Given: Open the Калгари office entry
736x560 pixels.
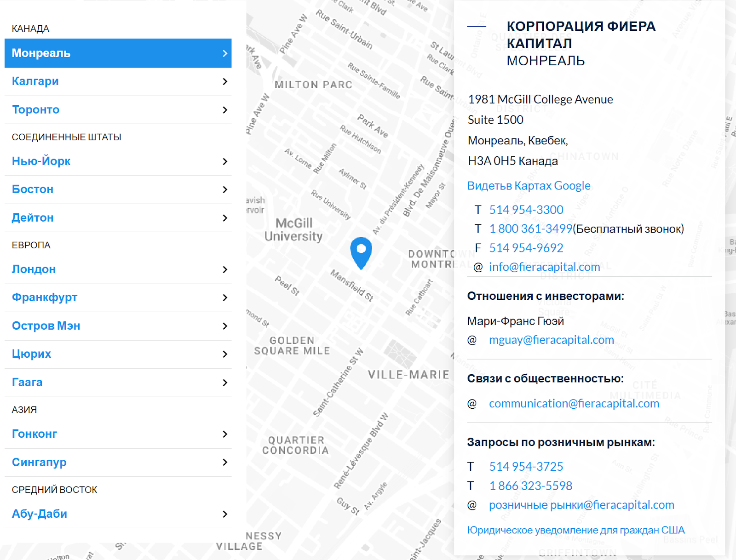Looking at the screenshot, I should (118, 81).
